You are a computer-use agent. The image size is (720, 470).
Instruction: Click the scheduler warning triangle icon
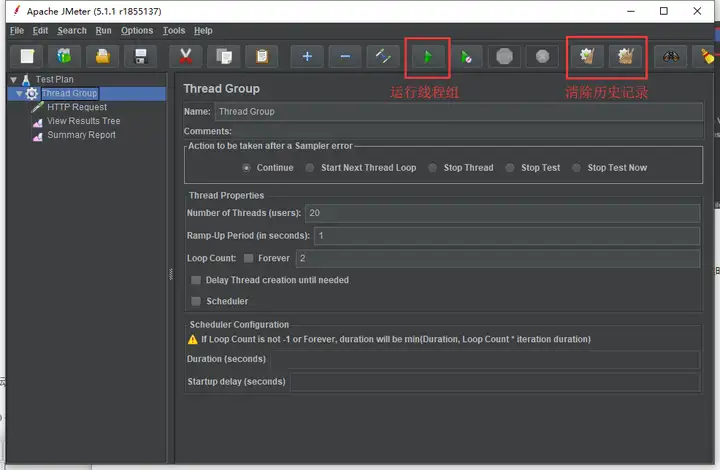pos(193,340)
